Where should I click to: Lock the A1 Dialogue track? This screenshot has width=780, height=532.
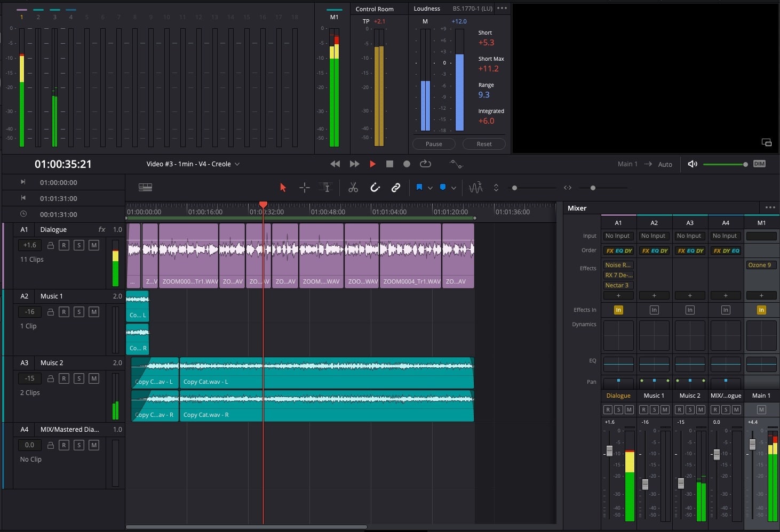coord(50,245)
